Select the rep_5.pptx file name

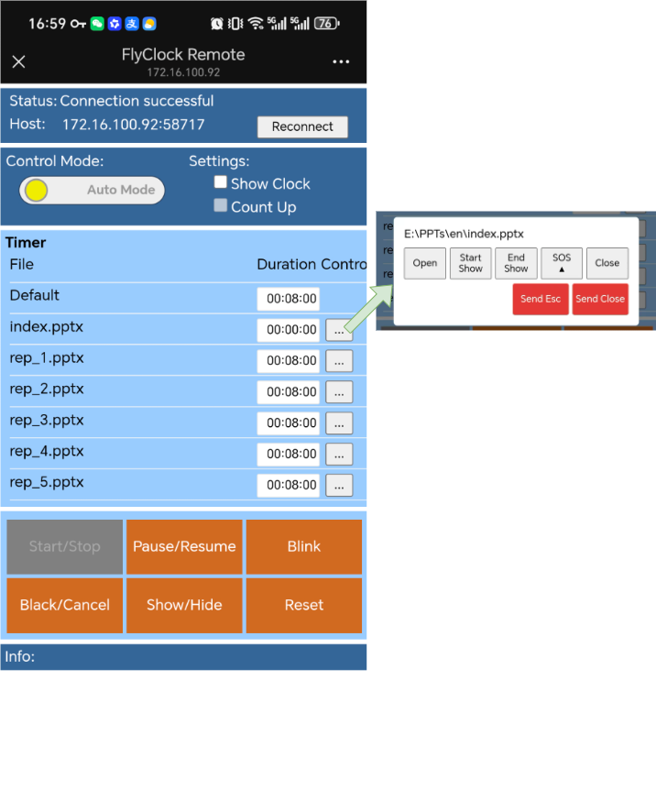tap(47, 483)
